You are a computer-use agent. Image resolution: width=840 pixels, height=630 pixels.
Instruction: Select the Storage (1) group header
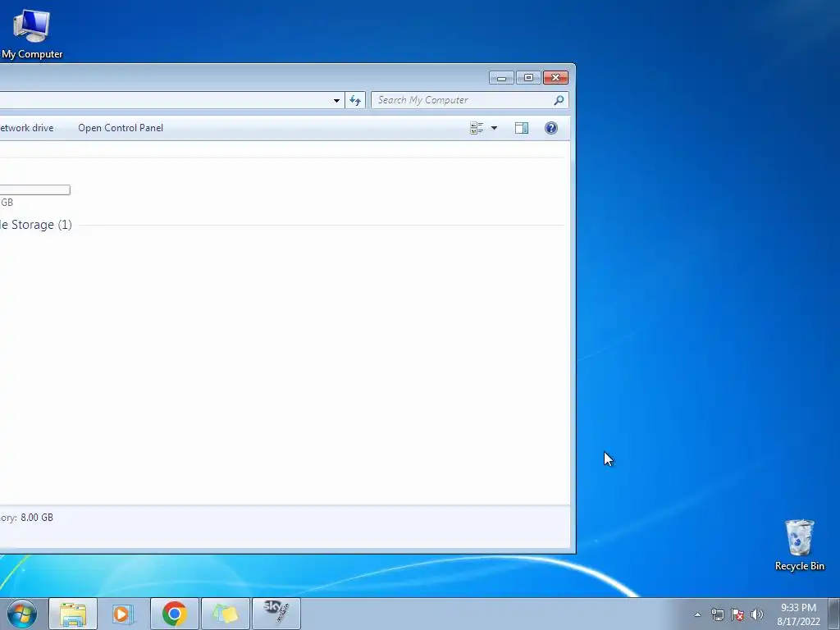[36, 225]
